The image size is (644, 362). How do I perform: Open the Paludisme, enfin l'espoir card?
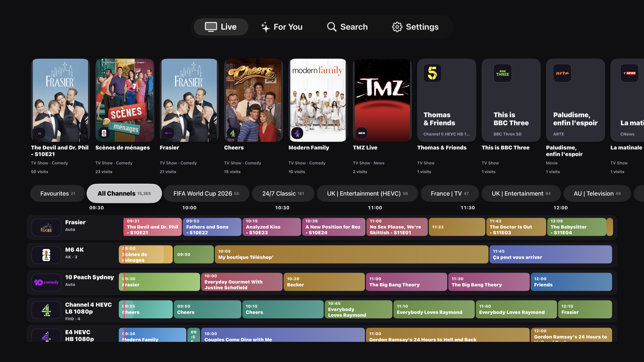pyautogui.click(x=576, y=100)
